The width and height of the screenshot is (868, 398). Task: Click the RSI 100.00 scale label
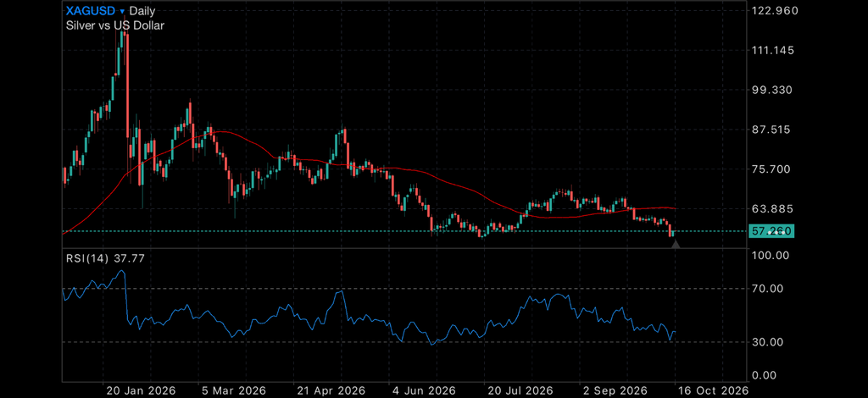click(770, 256)
